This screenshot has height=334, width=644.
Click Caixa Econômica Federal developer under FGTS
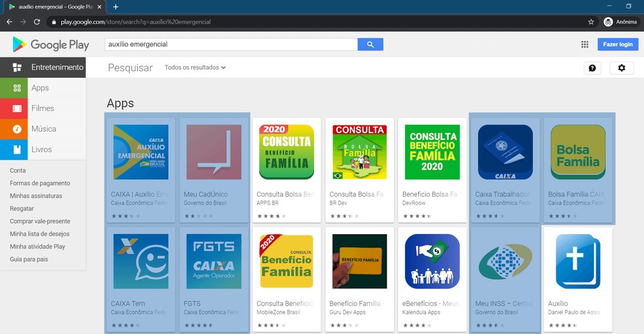pos(212,312)
